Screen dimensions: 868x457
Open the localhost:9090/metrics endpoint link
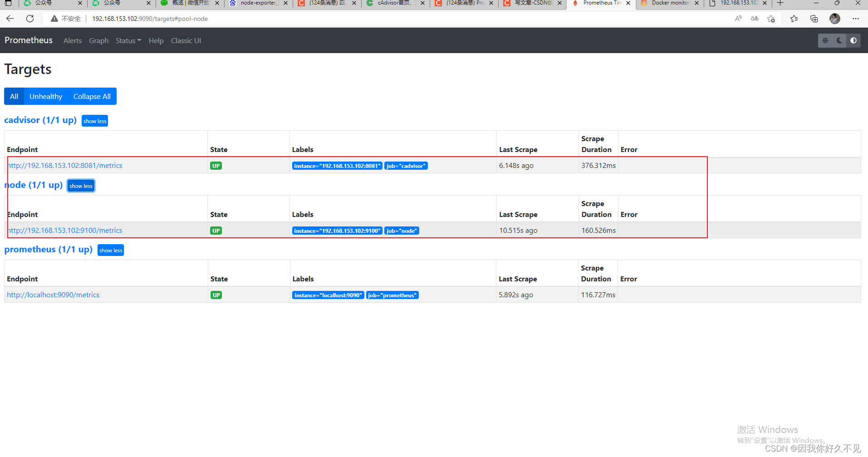tap(53, 295)
